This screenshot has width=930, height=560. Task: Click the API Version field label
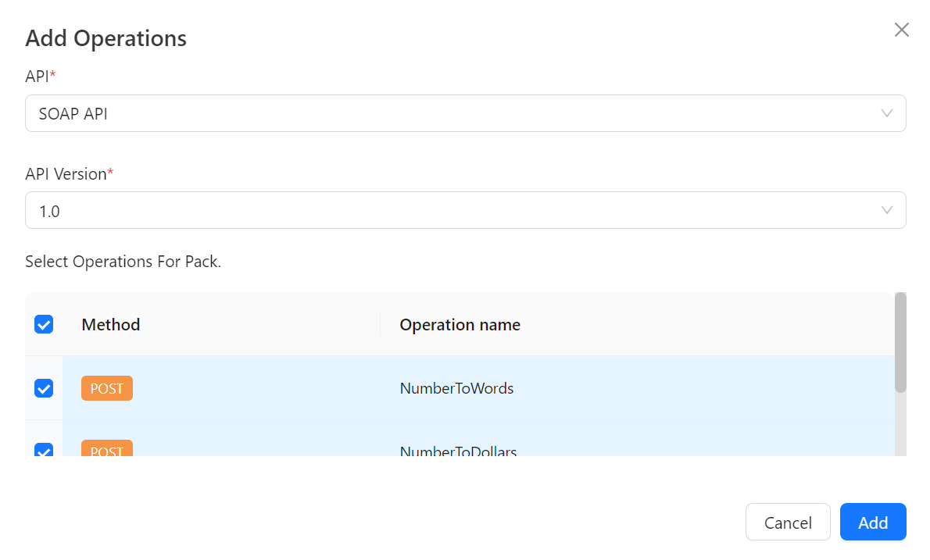pos(66,174)
